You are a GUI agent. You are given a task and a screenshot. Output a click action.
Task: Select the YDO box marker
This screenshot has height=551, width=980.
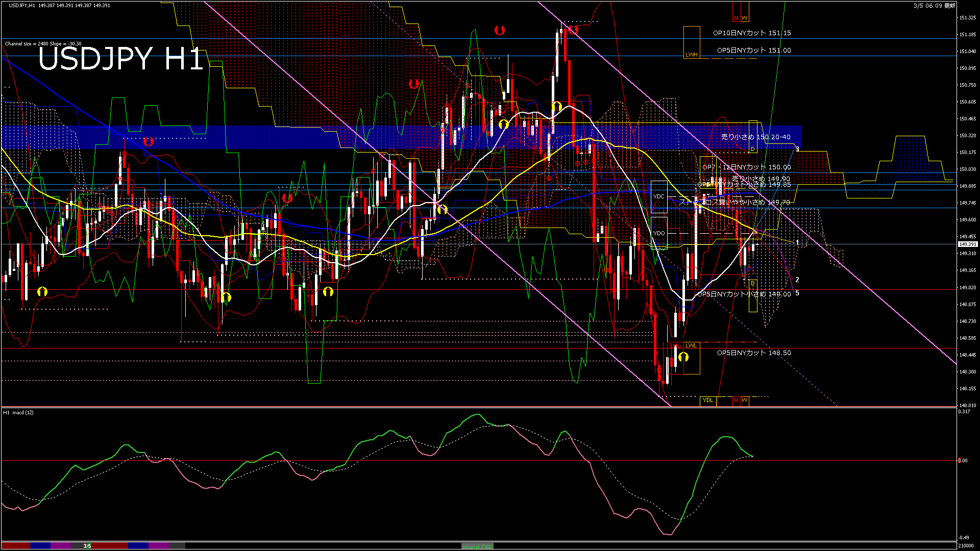click(659, 233)
